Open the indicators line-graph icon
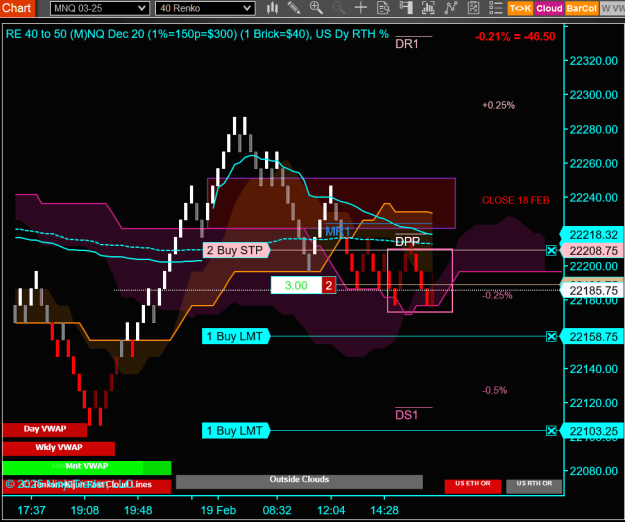This screenshot has width=625, height=522. (x=451, y=8)
